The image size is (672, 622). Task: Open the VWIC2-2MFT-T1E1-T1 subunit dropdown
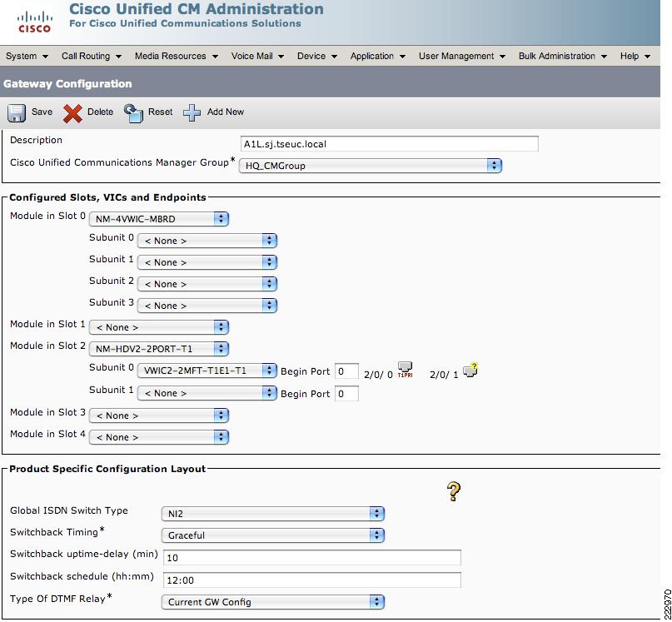coord(207,371)
